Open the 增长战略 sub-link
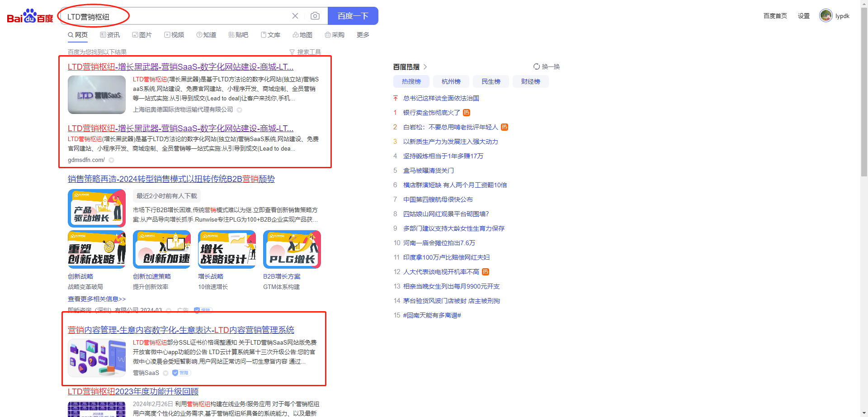This screenshot has height=417, width=868. [211, 276]
